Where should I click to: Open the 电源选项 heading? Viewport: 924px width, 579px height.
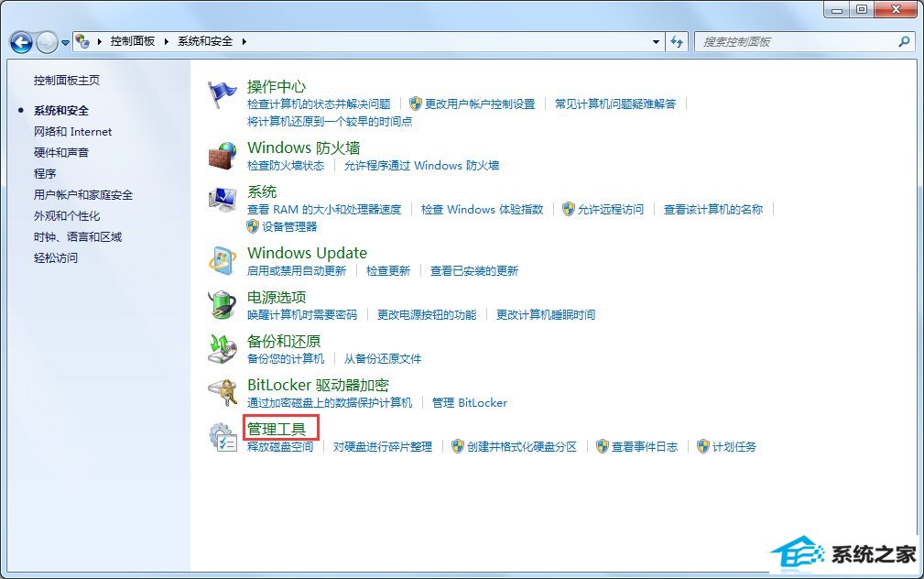(x=277, y=297)
